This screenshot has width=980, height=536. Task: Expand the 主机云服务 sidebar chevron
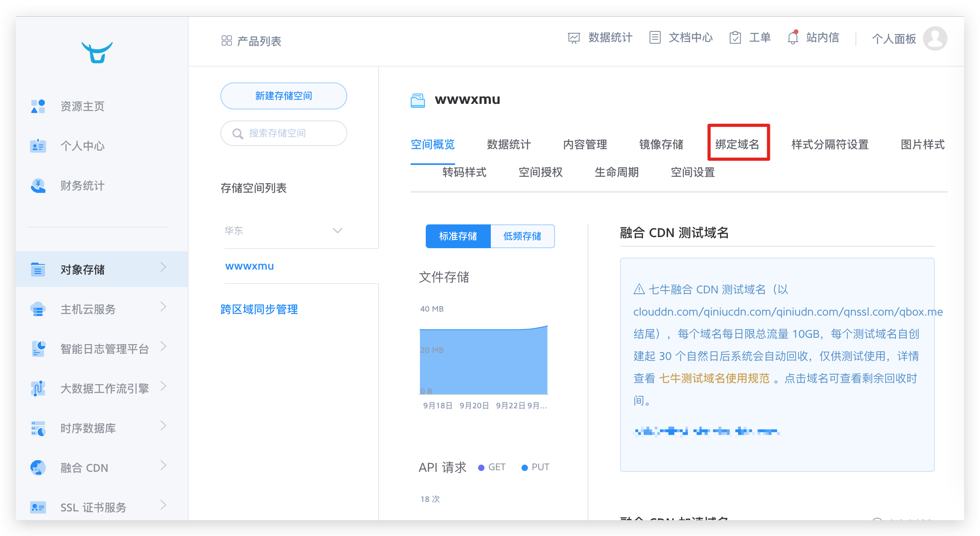163,307
